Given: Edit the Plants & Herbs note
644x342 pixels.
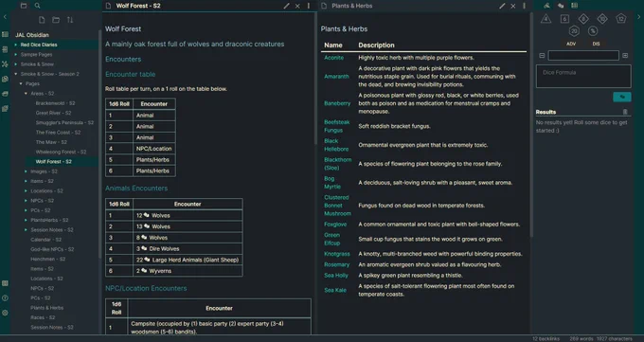Looking at the screenshot, I should (502, 6).
